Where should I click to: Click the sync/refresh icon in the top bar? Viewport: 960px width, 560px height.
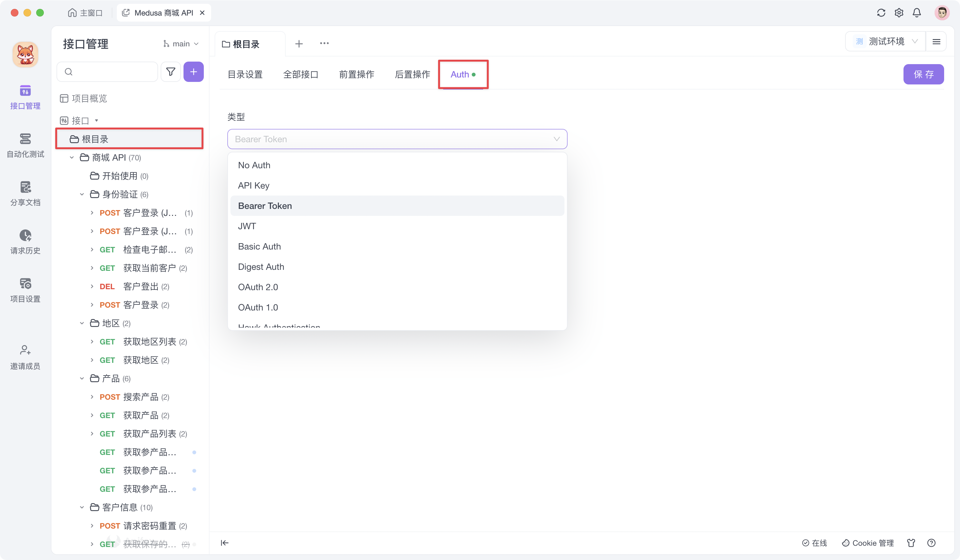[x=881, y=13]
